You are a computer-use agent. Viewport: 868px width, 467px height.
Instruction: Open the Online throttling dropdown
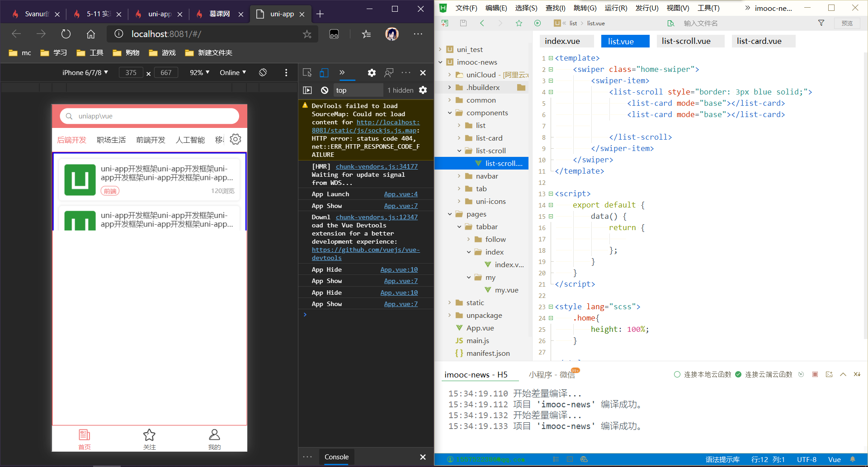233,72
